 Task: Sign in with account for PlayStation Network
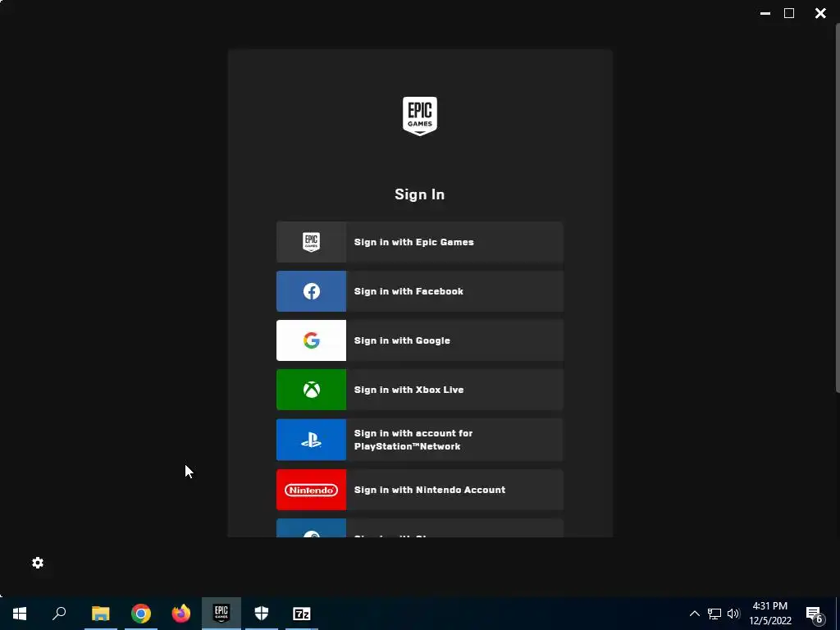[419, 440]
